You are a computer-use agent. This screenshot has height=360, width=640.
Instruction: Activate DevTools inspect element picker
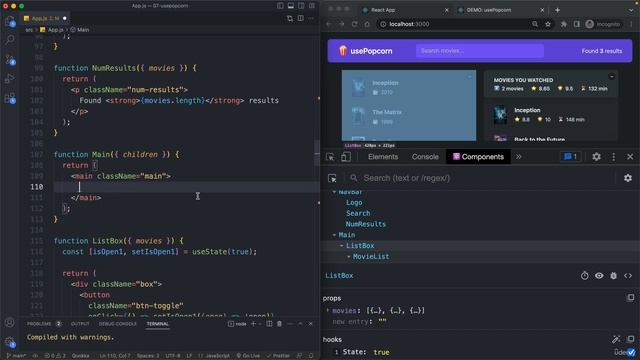[330, 157]
